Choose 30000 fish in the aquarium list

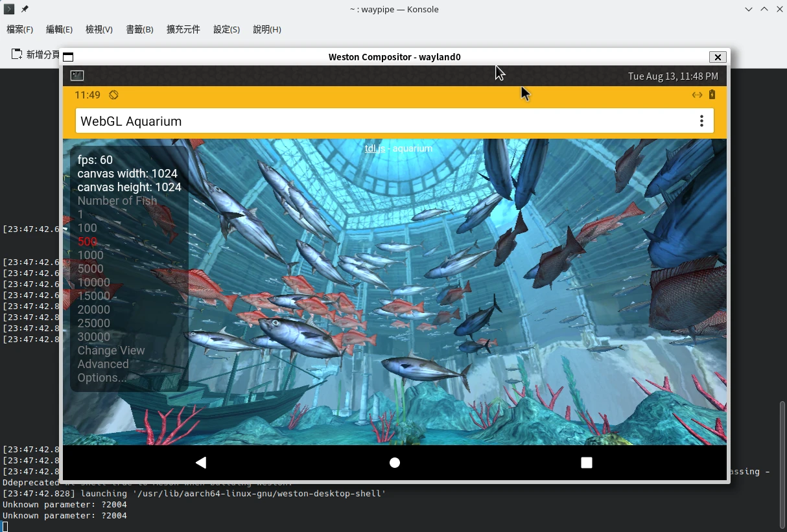[x=93, y=337]
